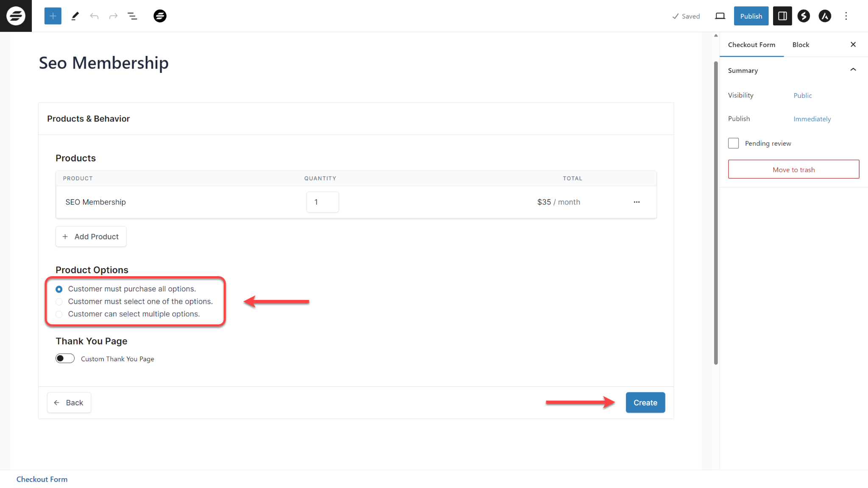Click the Immediately publish date link
Image resolution: width=868 pixels, height=488 pixels.
[812, 119]
